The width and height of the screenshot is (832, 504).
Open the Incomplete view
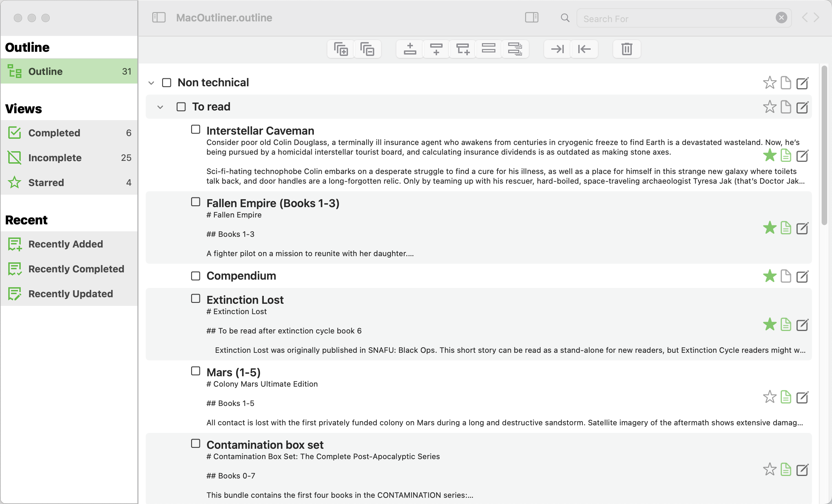point(69,158)
